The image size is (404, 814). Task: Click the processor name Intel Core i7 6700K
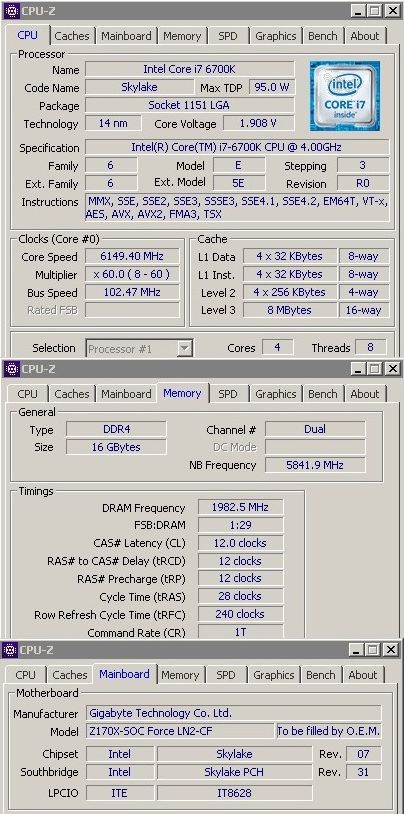[190, 69]
